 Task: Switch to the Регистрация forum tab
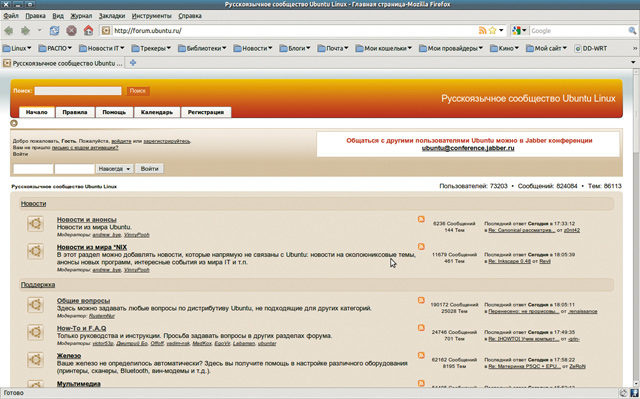pyautogui.click(x=206, y=112)
